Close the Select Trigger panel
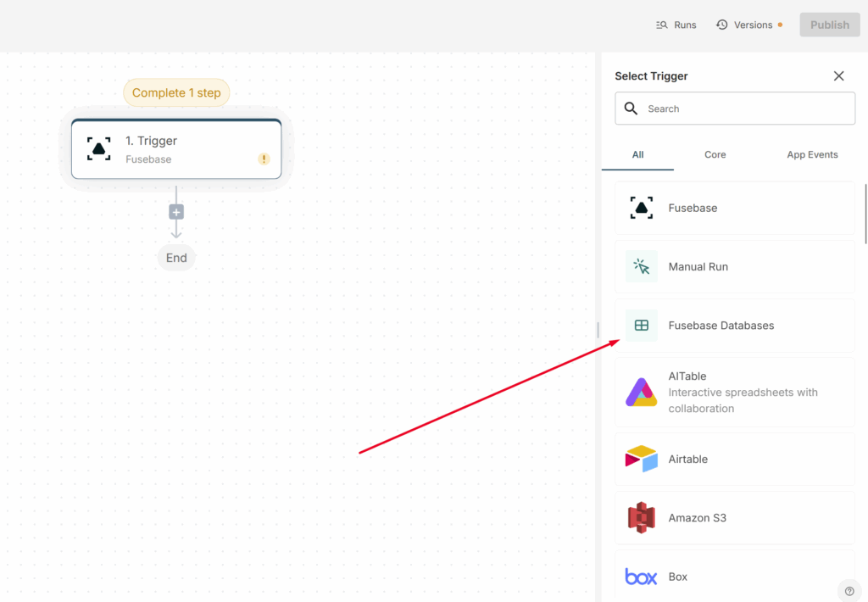Screen dimensions: 868x602 838,76
